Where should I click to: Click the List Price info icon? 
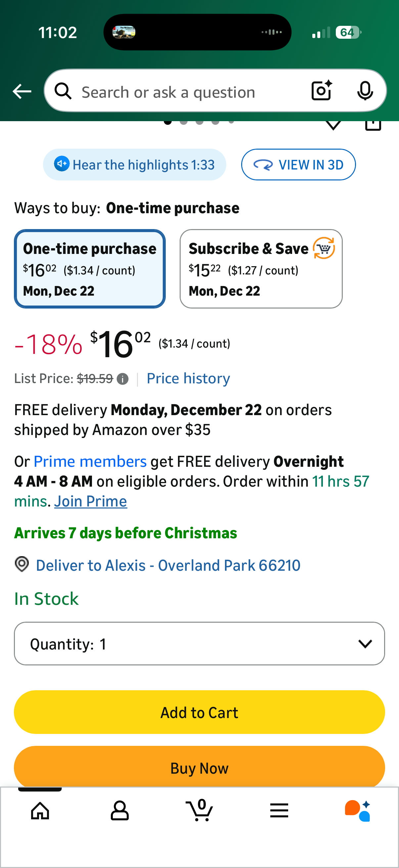122,379
